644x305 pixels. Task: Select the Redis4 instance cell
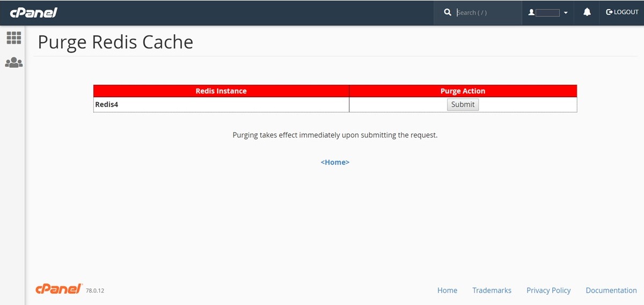click(x=221, y=105)
